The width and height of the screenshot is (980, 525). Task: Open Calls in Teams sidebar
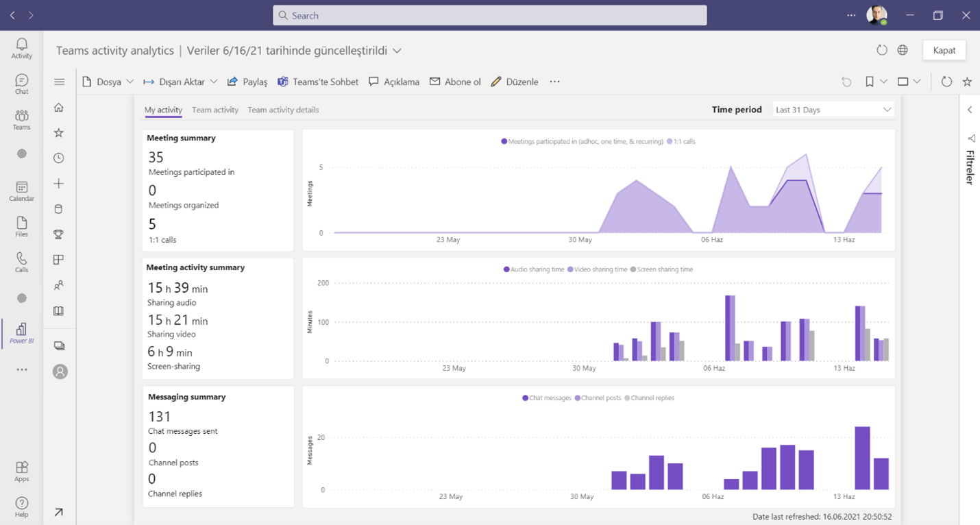tap(22, 262)
